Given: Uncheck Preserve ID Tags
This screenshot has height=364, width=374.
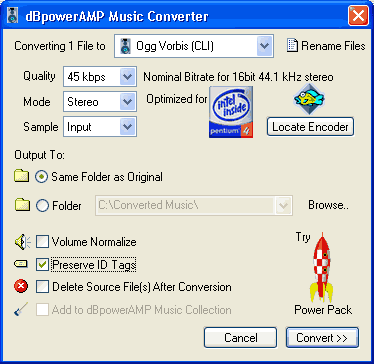Looking at the screenshot, I should tap(43, 265).
